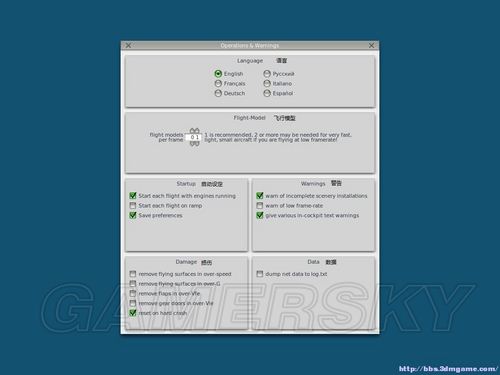500x375 pixels.
Task: Select the Русский language radio button
Action: pyautogui.click(x=267, y=73)
